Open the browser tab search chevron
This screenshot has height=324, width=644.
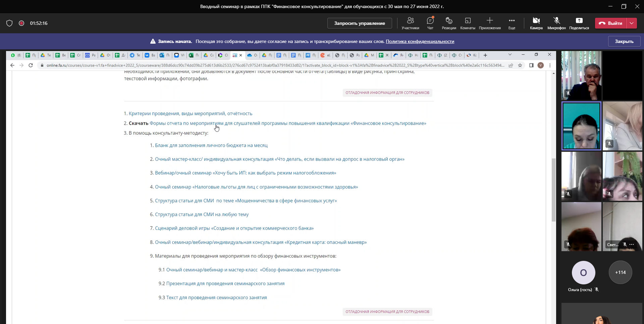(510, 55)
